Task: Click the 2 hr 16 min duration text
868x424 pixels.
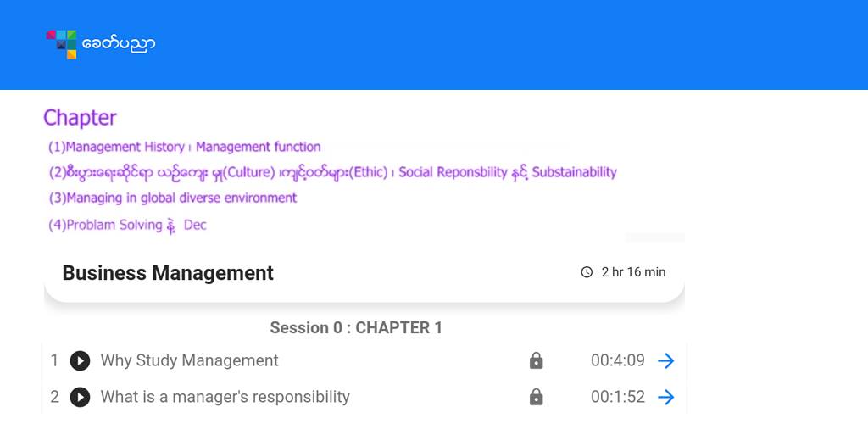Action: [633, 272]
